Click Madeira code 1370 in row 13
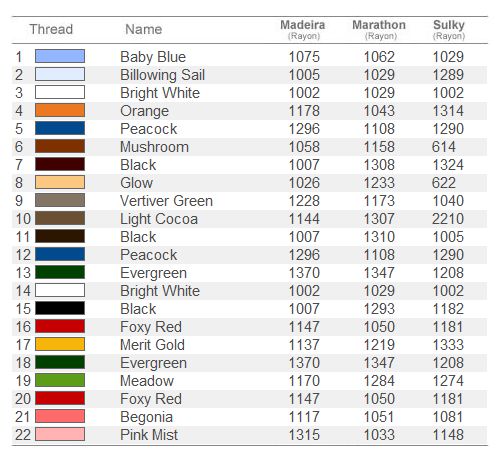 (x=304, y=273)
